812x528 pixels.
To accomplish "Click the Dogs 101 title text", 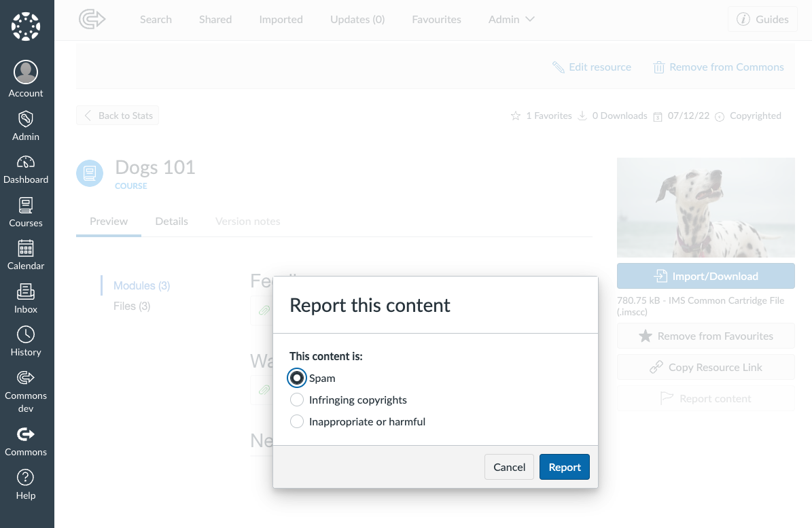I will (x=155, y=167).
